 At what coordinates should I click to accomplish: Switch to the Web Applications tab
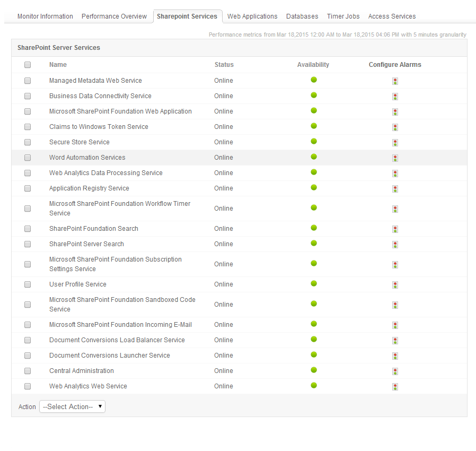pyautogui.click(x=252, y=16)
